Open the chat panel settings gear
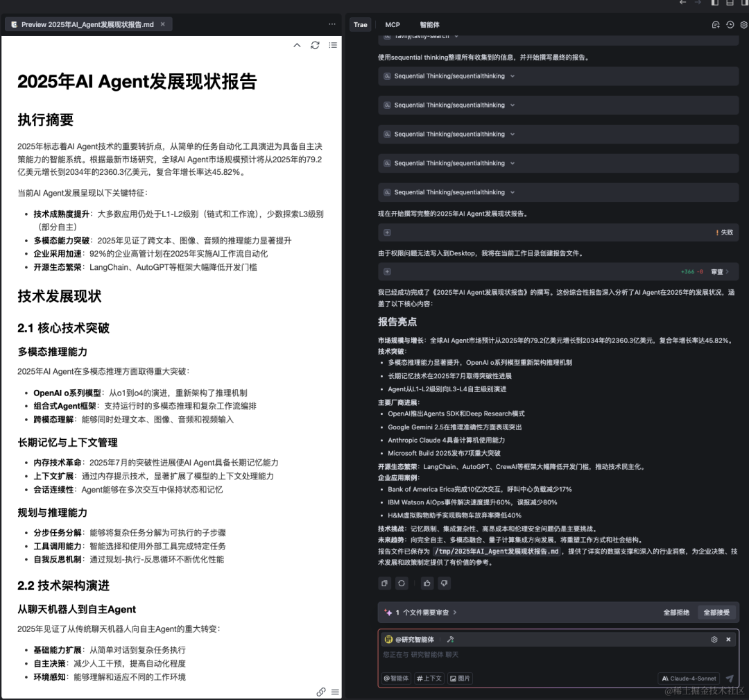The height and width of the screenshot is (700, 749). [743, 25]
